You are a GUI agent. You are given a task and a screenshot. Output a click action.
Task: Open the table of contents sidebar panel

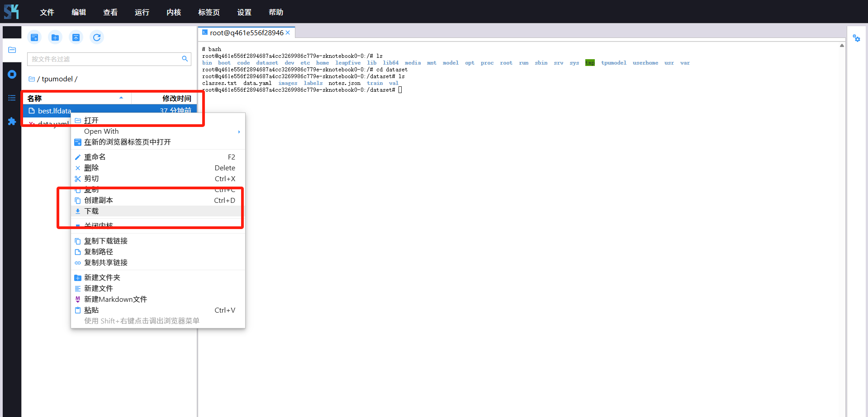[12, 98]
